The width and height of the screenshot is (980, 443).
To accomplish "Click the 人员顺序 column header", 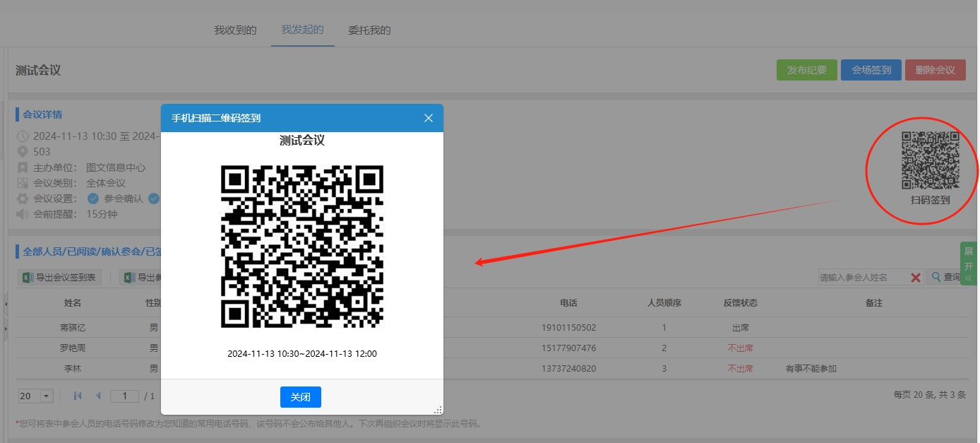I will click(664, 303).
